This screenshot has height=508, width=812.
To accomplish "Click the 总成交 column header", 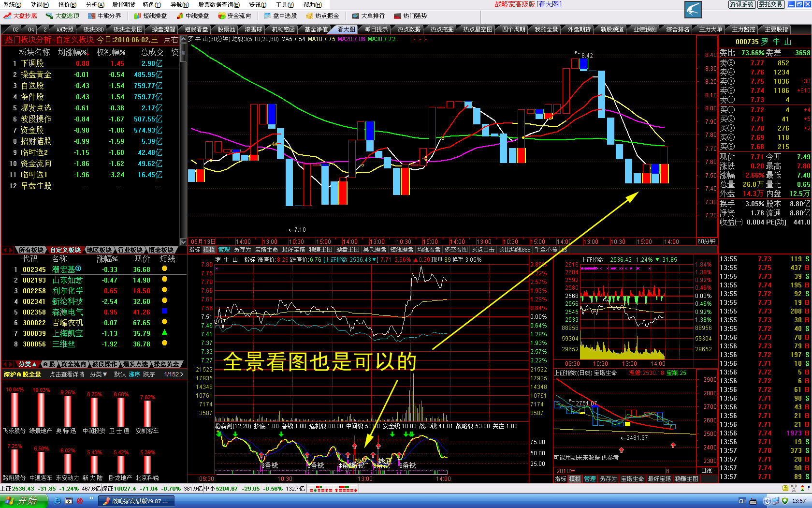I will click(x=152, y=52).
